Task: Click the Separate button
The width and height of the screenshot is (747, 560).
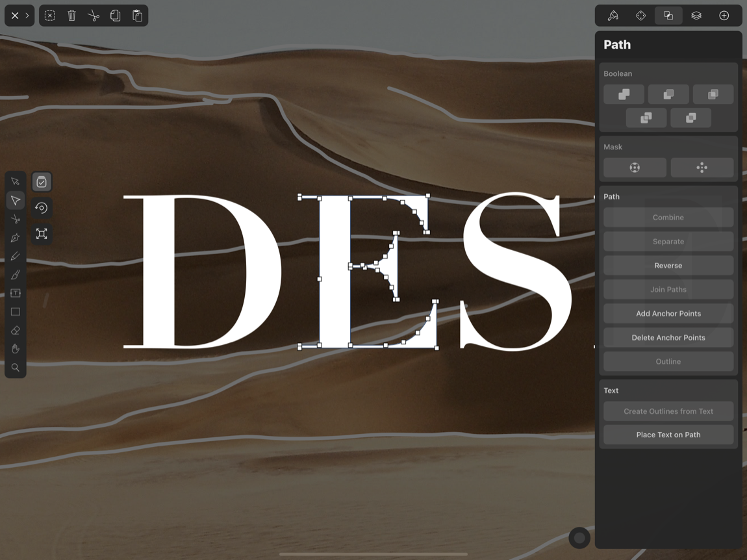Action: (x=668, y=241)
